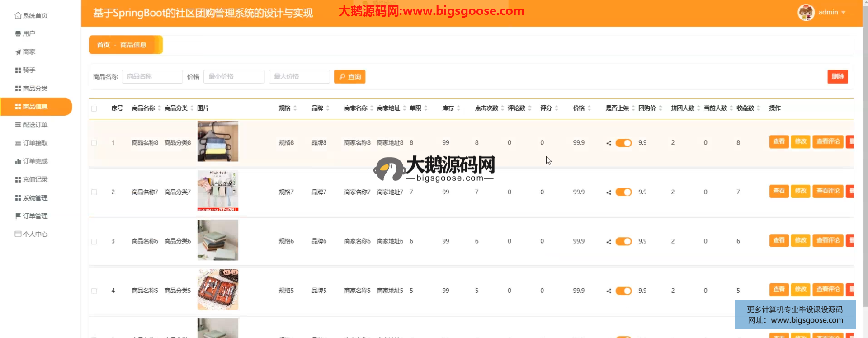
Task: Click the paper plane icon for 商家
Action: (18, 52)
